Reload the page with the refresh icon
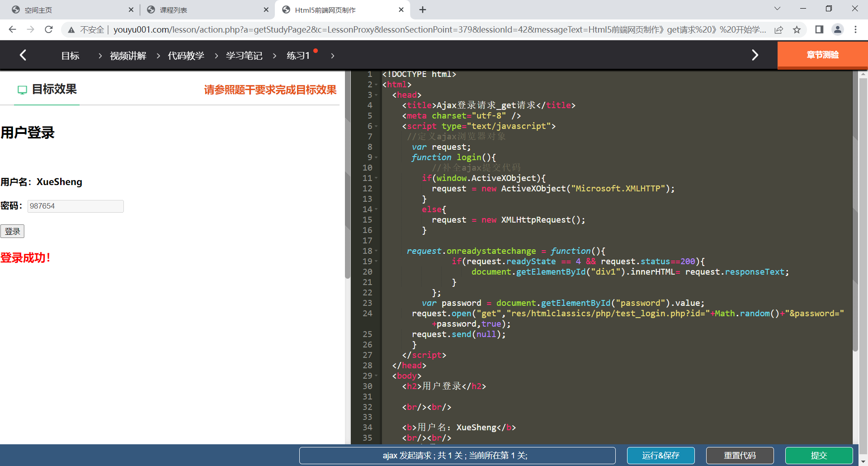868x466 pixels. (x=49, y=29)
